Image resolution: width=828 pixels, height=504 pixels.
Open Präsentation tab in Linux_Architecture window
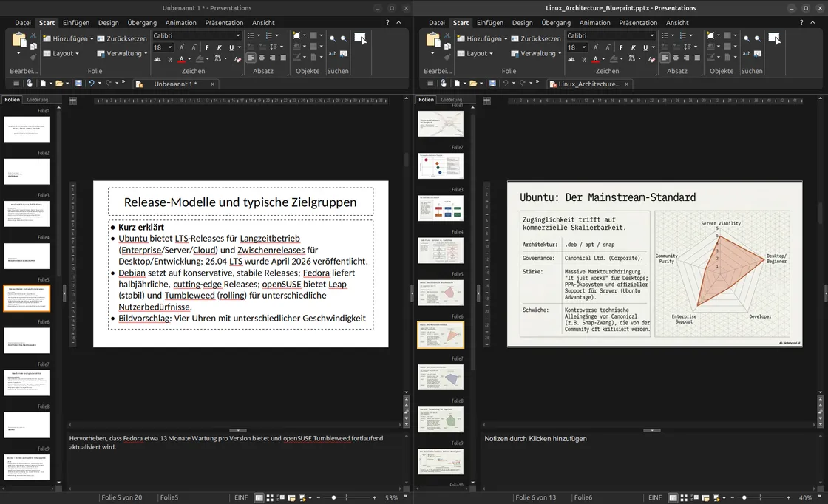pos(638,23)
